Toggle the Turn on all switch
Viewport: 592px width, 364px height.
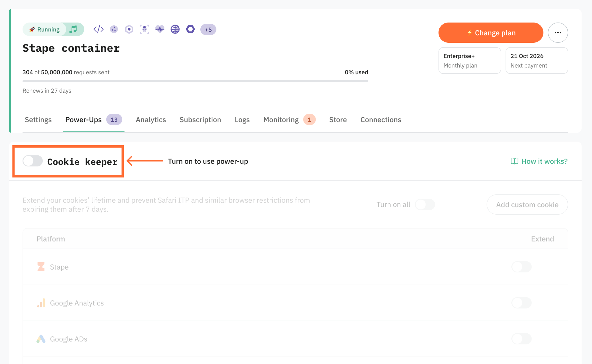coord(425,205)
